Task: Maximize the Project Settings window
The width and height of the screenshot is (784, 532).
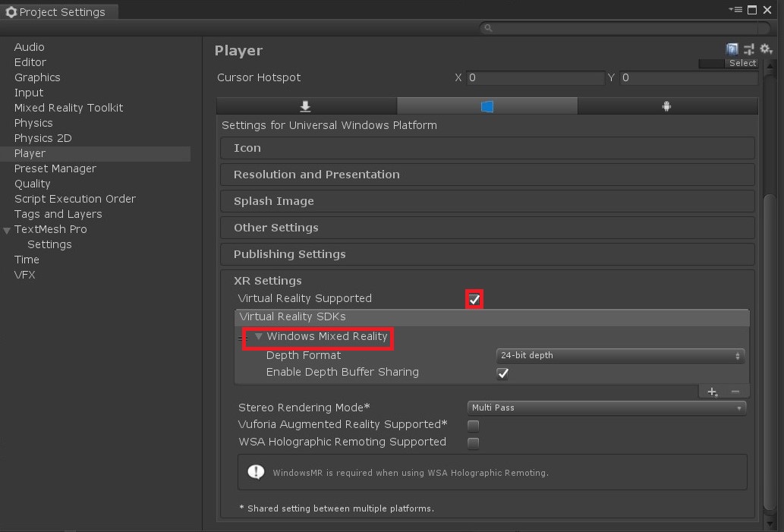Action: (x=752, y=10)
